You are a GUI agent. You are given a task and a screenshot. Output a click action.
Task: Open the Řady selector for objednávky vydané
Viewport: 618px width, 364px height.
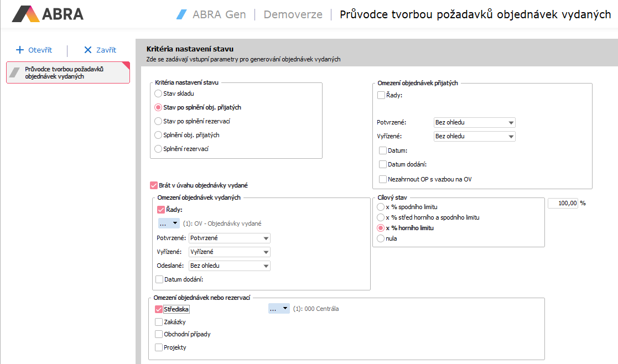click(169, 223)
